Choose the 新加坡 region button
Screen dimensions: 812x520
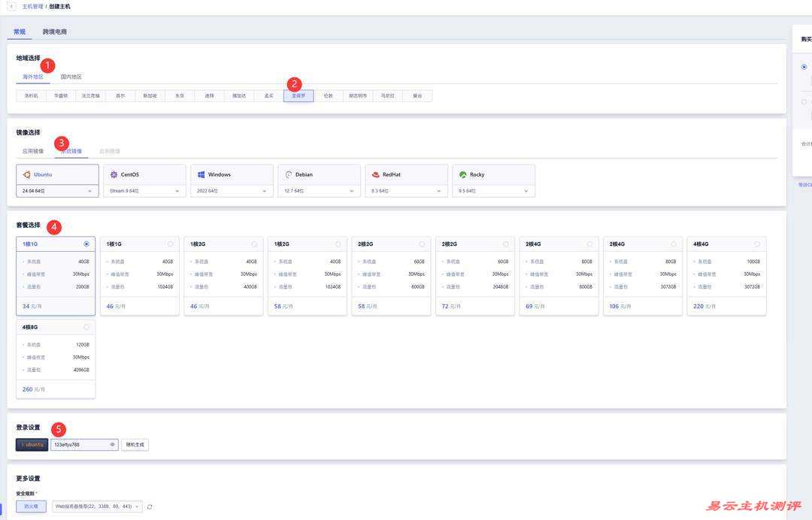coord(150,96)
